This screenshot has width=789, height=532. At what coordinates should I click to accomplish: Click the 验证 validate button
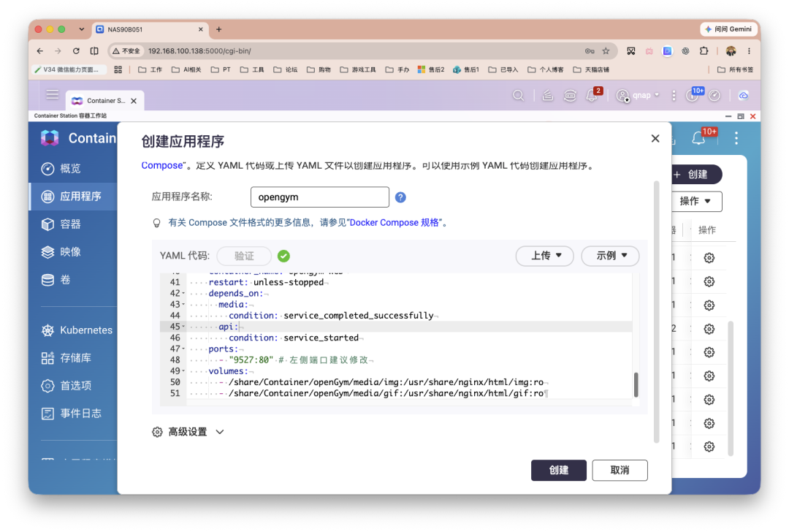pos(244,256)
